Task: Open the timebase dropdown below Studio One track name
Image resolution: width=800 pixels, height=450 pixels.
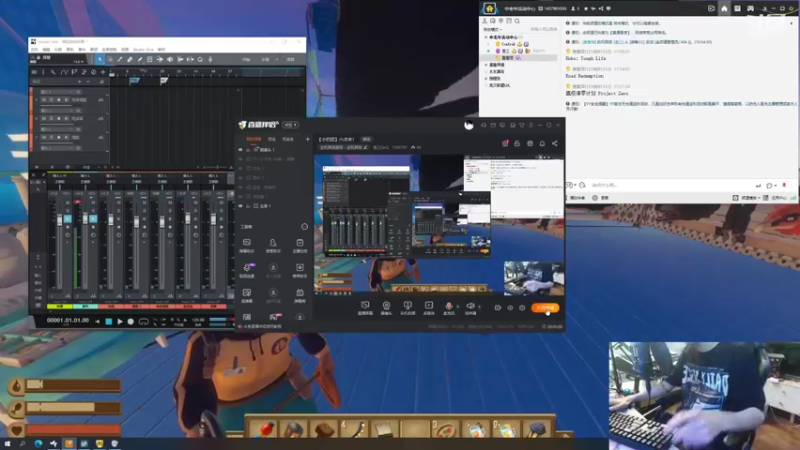Action: click(x=78, y=62)
